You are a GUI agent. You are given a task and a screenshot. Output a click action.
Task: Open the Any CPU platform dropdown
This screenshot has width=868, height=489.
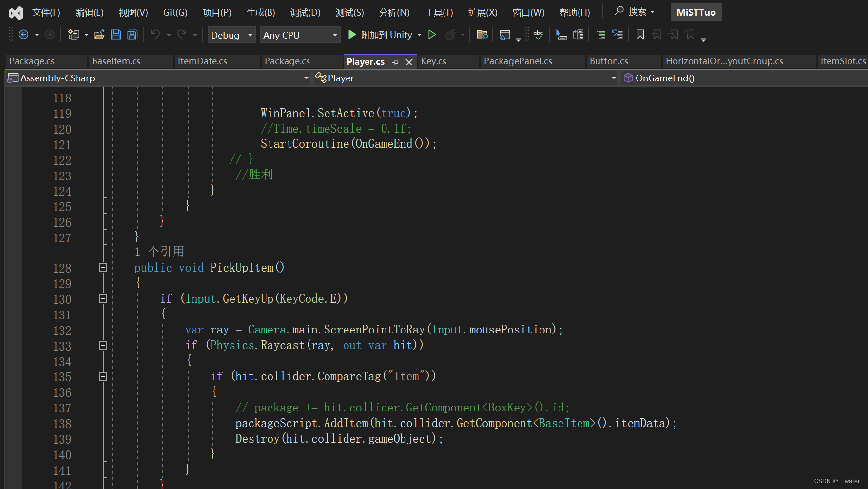point(300,35)
